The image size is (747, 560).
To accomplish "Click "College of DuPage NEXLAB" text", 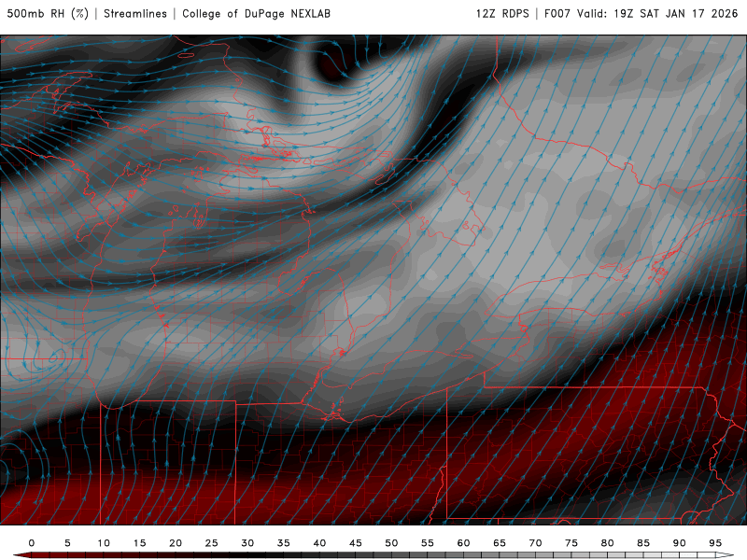I will [256, 14].
